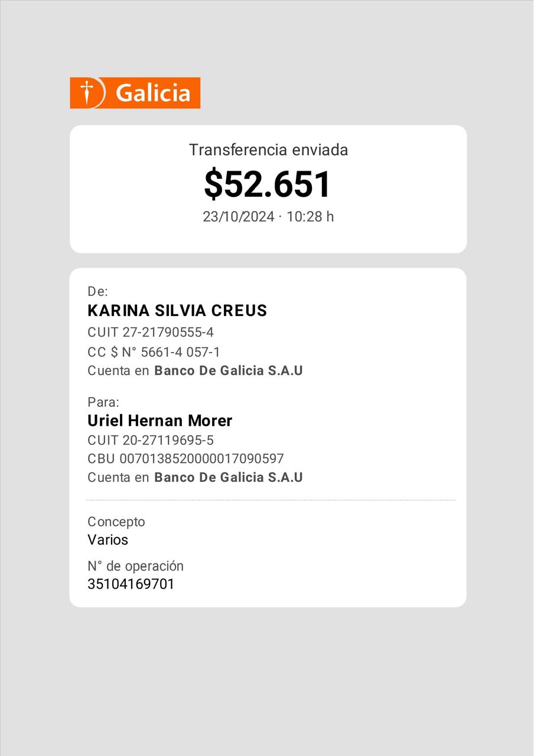Click the "Para:" recipient label

103,402
